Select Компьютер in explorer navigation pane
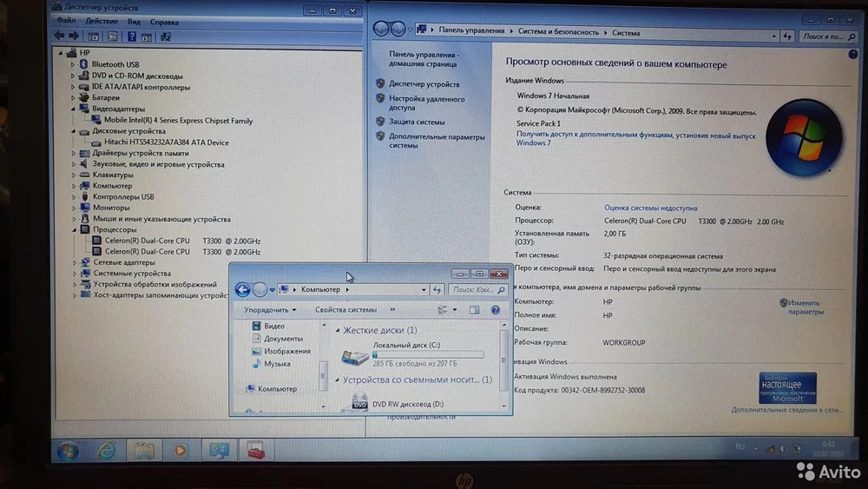 [277, 389]
